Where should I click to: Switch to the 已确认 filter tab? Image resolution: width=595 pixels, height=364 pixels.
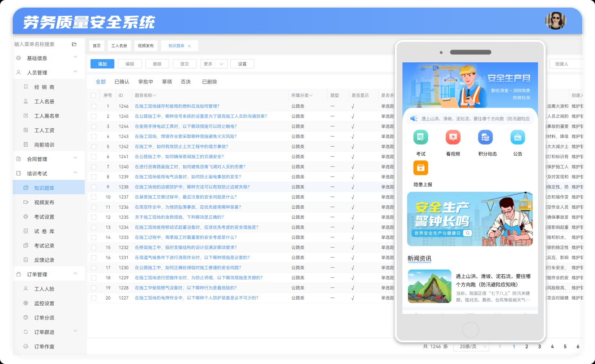pos(122,82)
